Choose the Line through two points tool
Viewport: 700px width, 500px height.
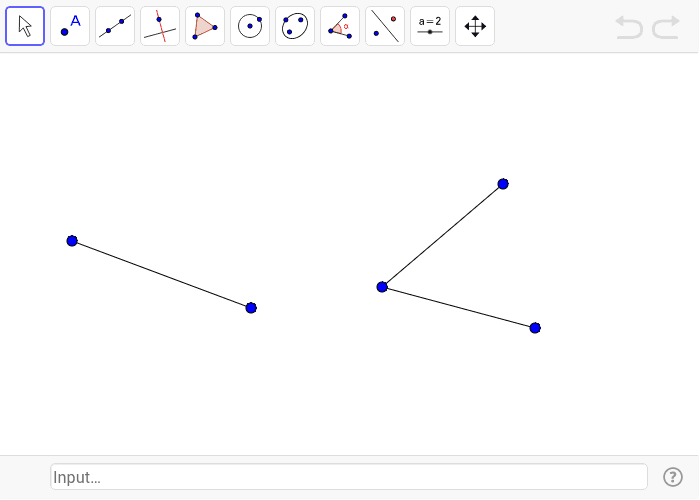click(115, 26)
